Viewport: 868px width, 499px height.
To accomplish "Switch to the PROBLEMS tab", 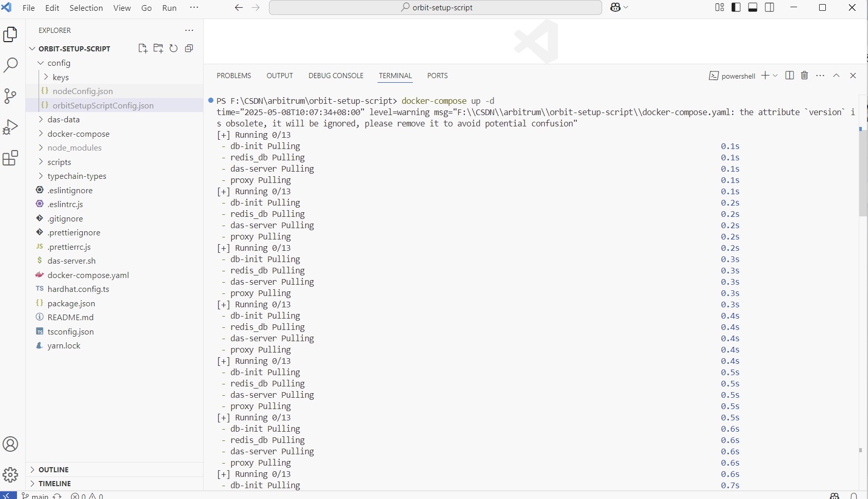I will coord(234,76).
